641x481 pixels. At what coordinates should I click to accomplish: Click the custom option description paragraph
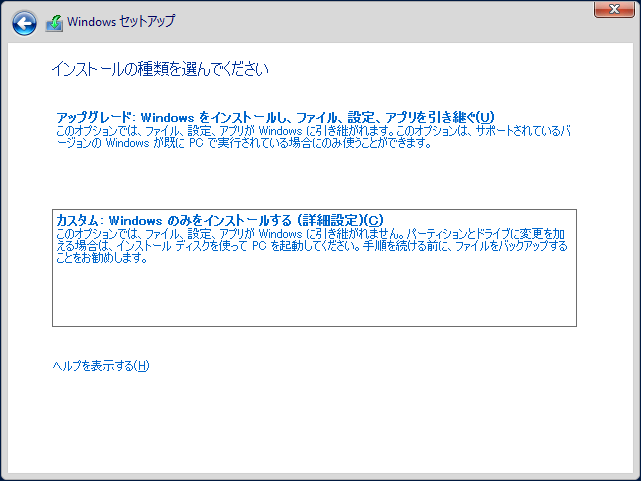(312, 246)
